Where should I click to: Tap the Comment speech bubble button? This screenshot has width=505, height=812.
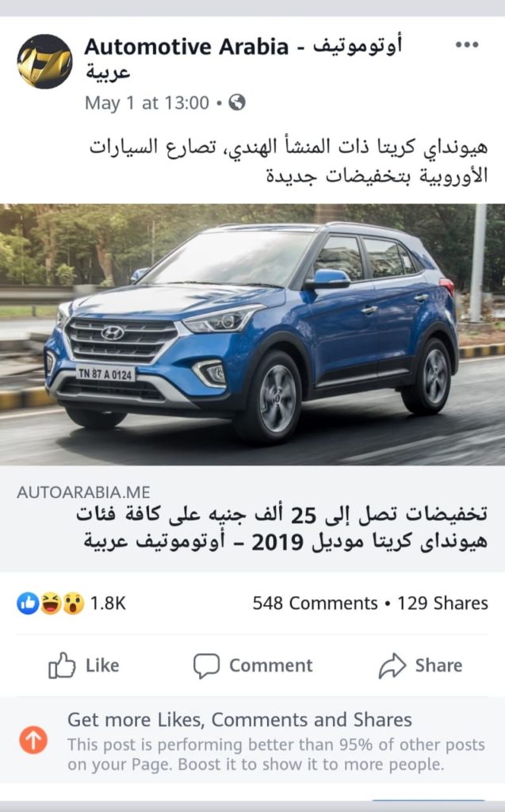click(x=253, y=665)
